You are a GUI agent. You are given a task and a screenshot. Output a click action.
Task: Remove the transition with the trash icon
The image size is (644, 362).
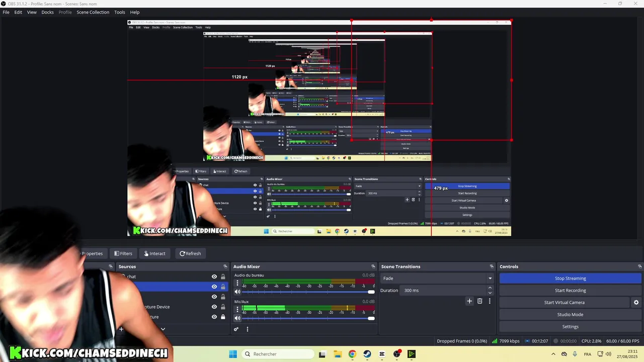point(479,301)
